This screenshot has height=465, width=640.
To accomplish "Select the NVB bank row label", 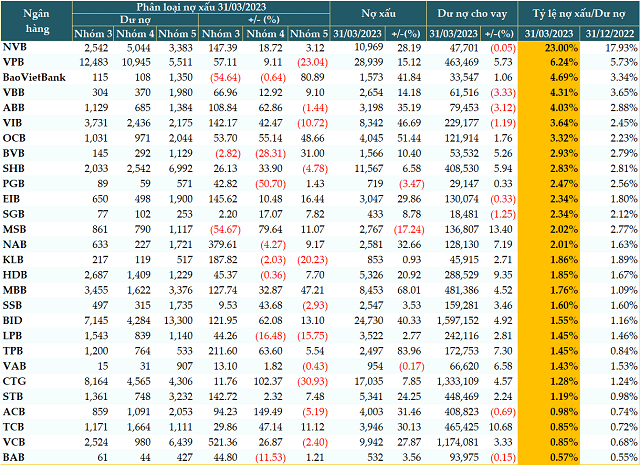I will [x=16, y=47].
